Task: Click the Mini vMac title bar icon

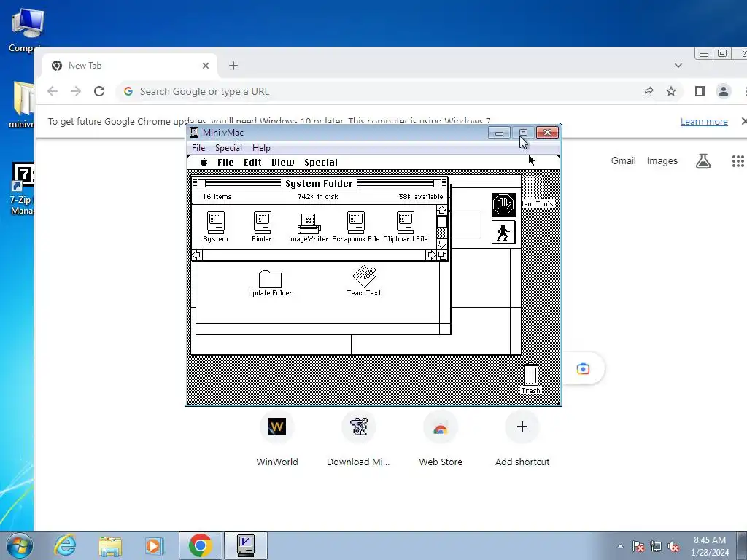Action: click(194, 133)
